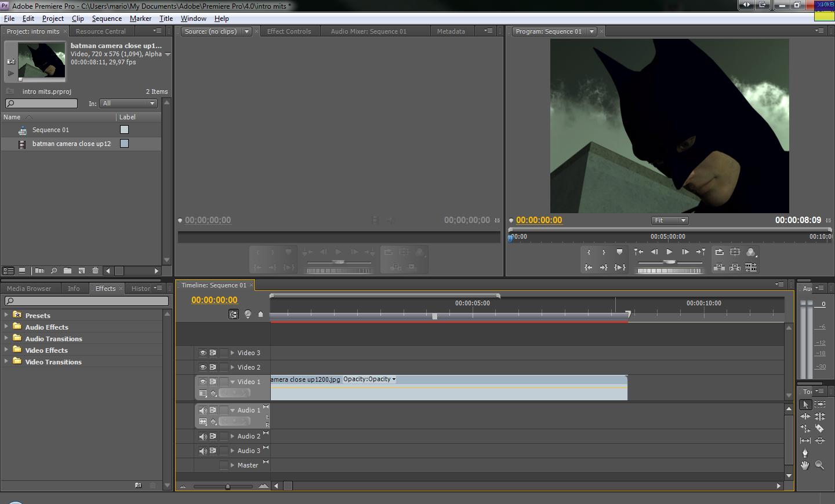Image resolution: width=835 pixels, height=504 pixels.
Task: Expand the Video 2 track
Action: (x=233, y=367)
